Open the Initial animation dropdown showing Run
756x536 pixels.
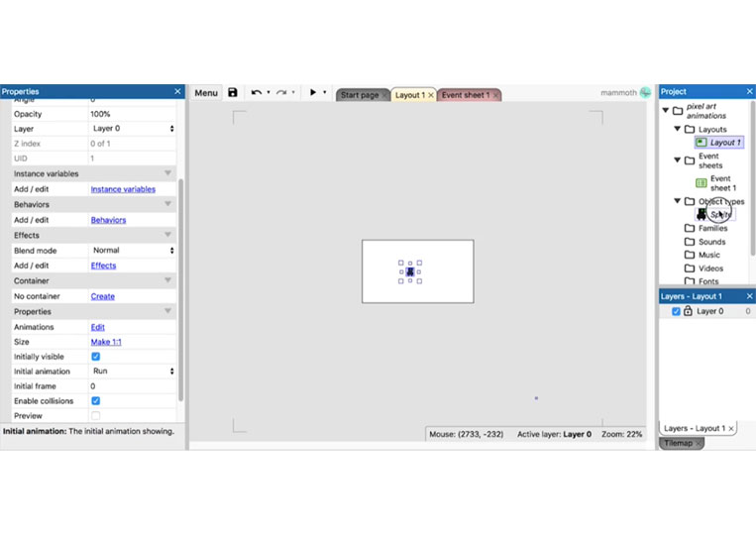[x=133, y=372]
